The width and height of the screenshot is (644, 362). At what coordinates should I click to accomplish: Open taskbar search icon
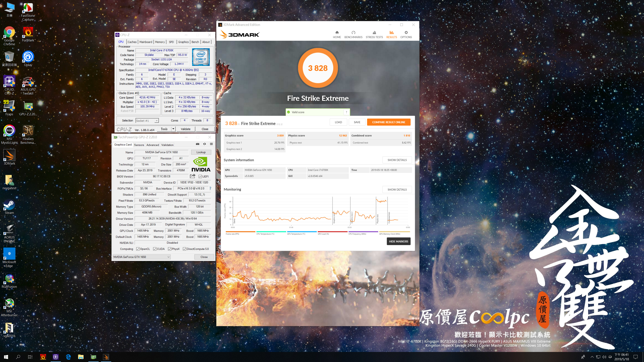[18, 357]
